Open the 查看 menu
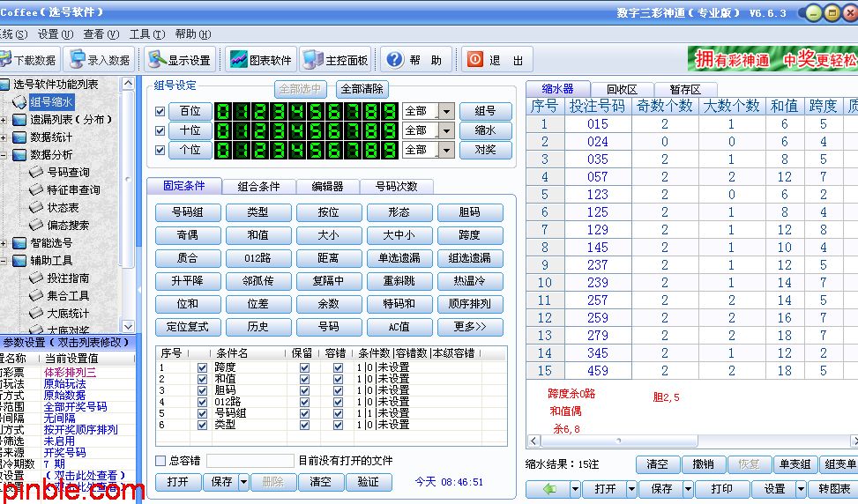 pyautogui.click(x=101, y=34)
